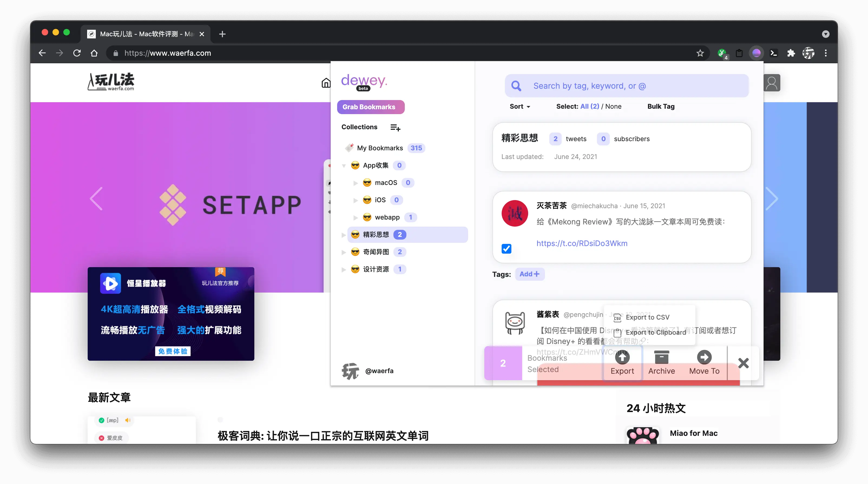Open the Chrome profile avatar
The width and height of the screenshot is (868, 484).
(808, 53)
